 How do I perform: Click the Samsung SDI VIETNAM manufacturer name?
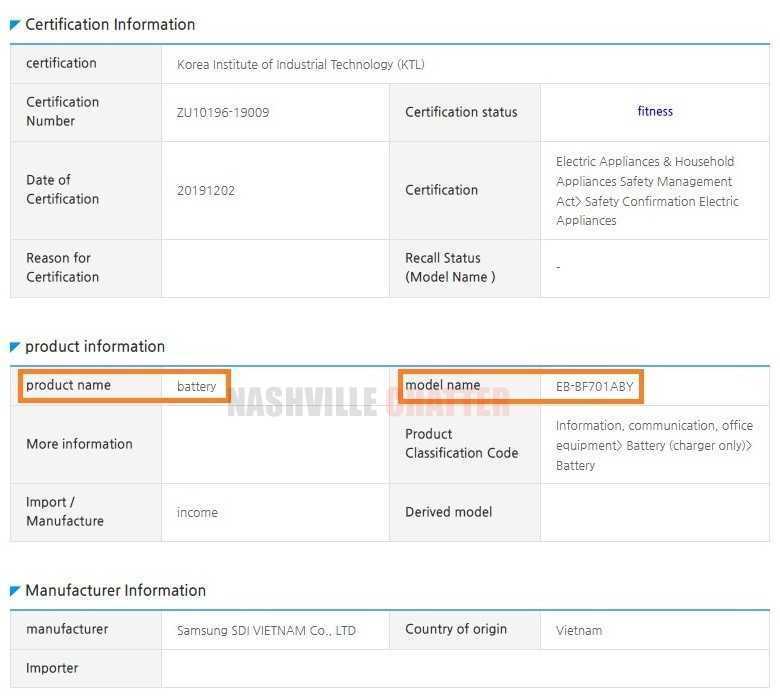point(266,631)
